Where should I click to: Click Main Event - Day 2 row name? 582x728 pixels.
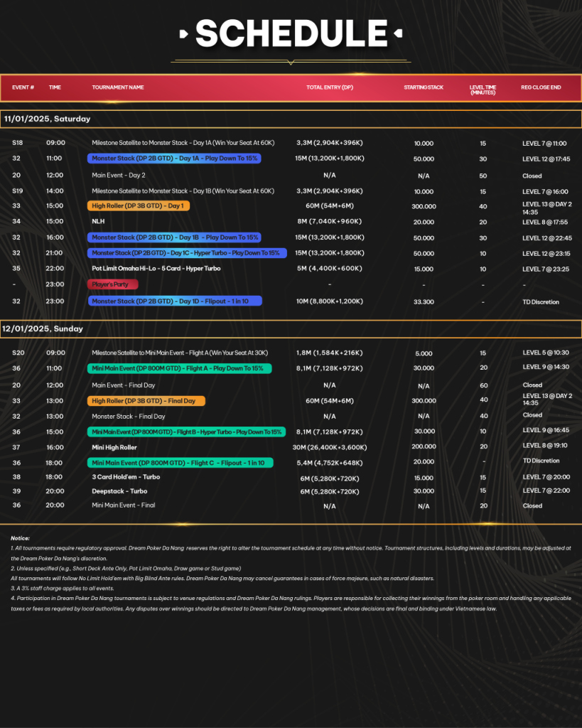119,176
